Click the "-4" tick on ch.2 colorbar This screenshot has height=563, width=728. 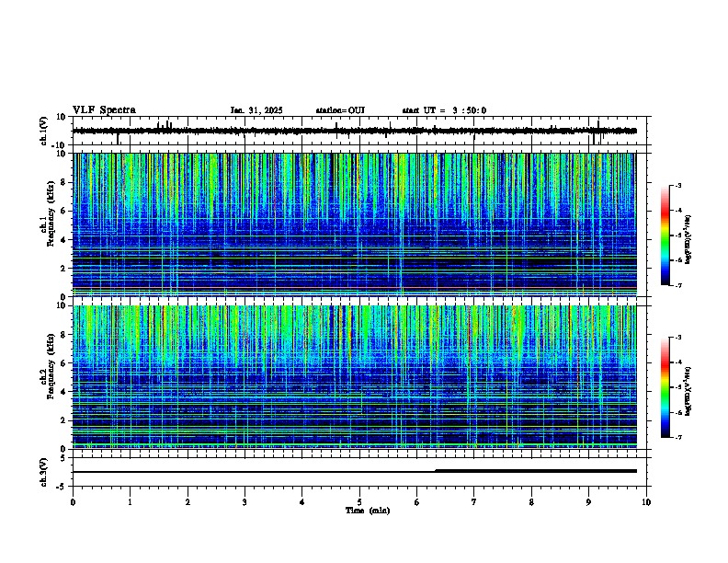pyautogui.click(x=677, y=362)
